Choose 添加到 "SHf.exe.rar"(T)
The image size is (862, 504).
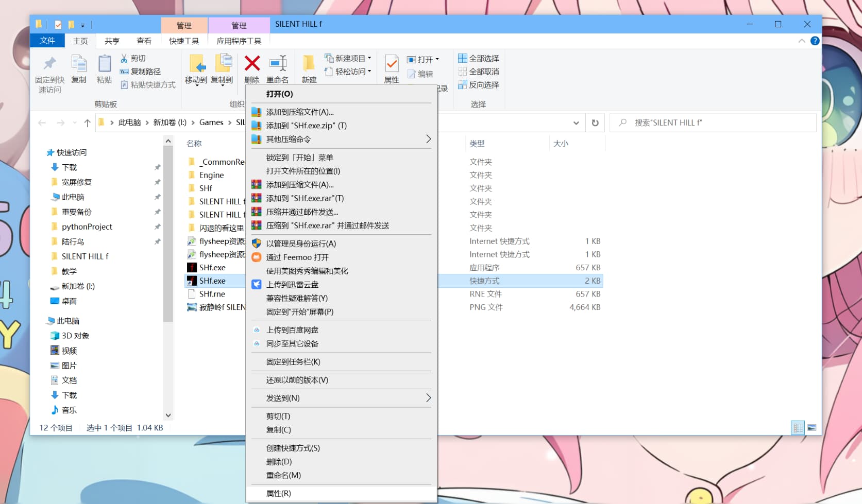341,198
